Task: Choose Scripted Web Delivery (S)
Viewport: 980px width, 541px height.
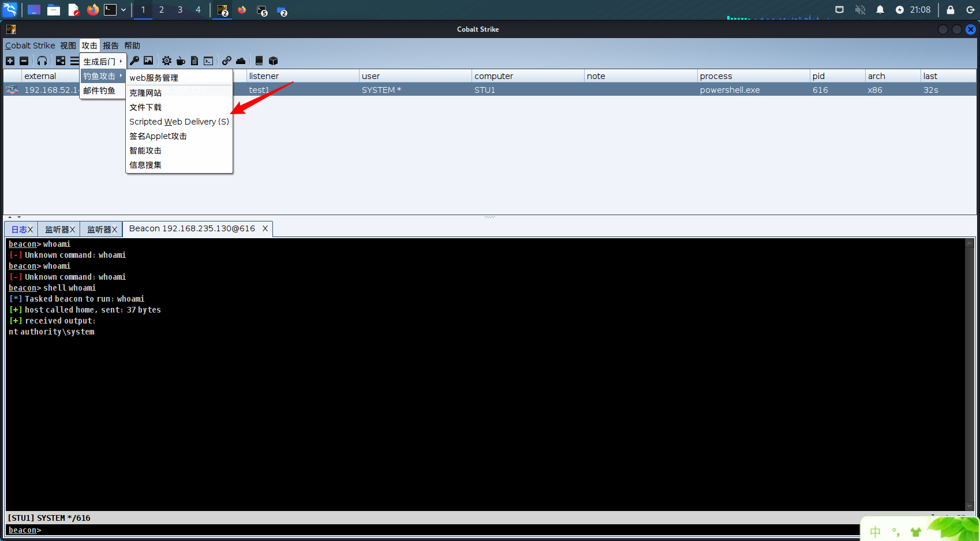Action: click(x=179, y=122)
